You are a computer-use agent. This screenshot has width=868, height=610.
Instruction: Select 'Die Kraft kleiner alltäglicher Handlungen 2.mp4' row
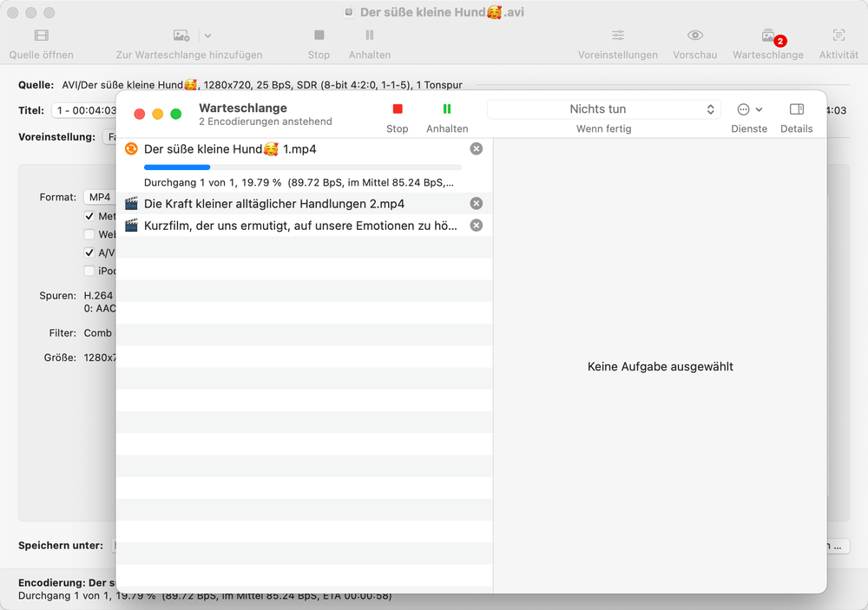pyautogui.click(x=274, y=203)
